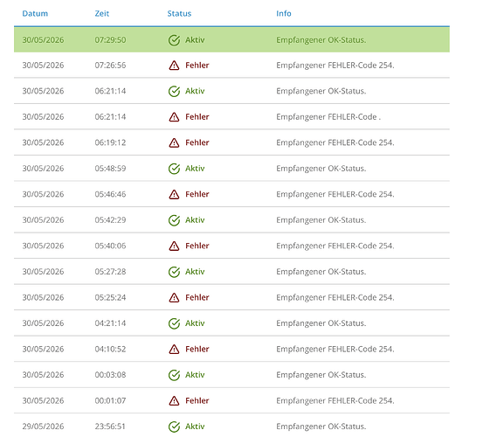Click 'Empfangener FEHLER-Code 254.' at 00:01:07
Viewport: 504px width, 437px height.
click(335, 400)
